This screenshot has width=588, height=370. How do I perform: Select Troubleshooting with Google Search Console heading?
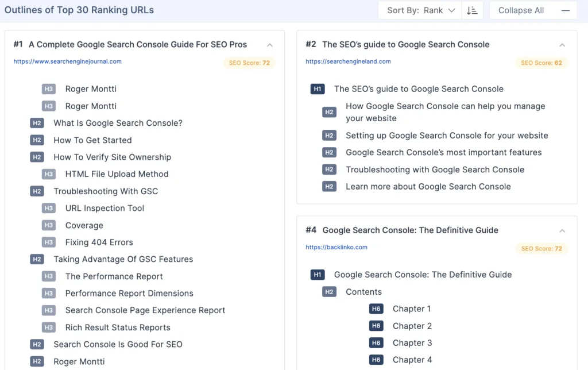pos(435,169)
